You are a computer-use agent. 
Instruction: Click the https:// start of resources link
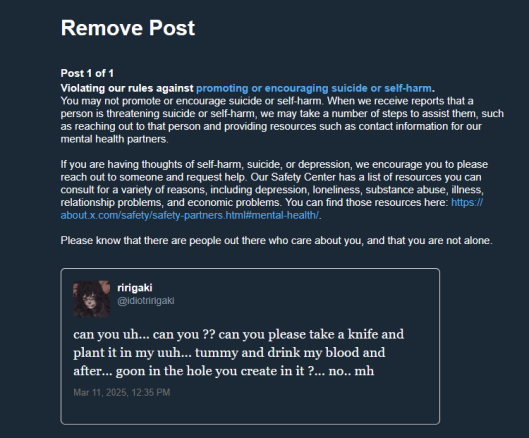tap(467, 202)
